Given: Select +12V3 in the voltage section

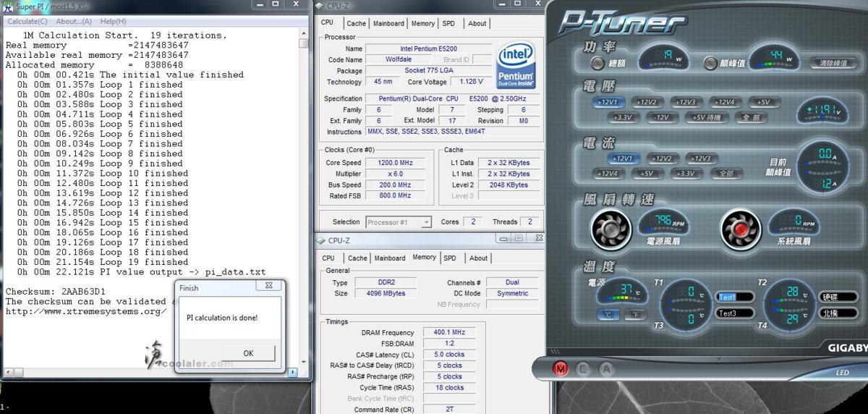Looking at the screenshot, I should pos(686,103).
